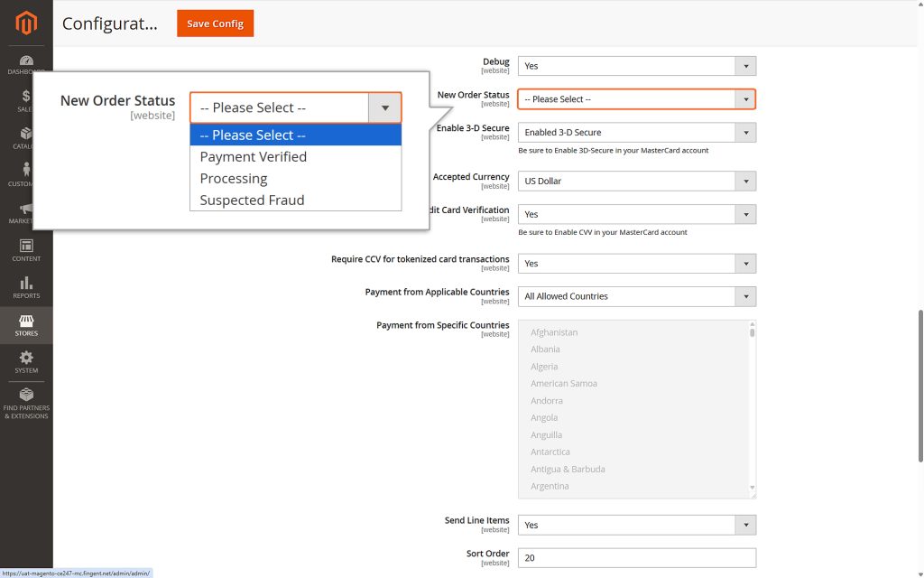924x578 pixels.
Task: Open the Magento Dashboard from sidebar
Action: (x=26, y=61)
